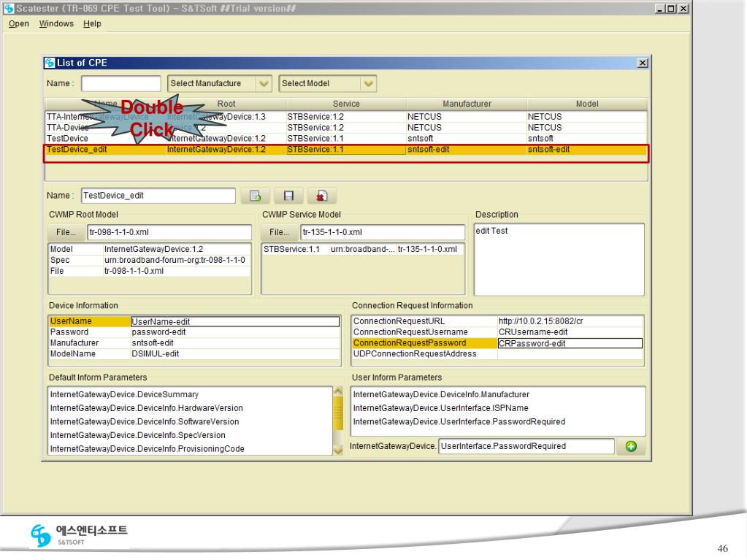
Task: Click the Name filter input at top
Action: click(x=121, y=83)
